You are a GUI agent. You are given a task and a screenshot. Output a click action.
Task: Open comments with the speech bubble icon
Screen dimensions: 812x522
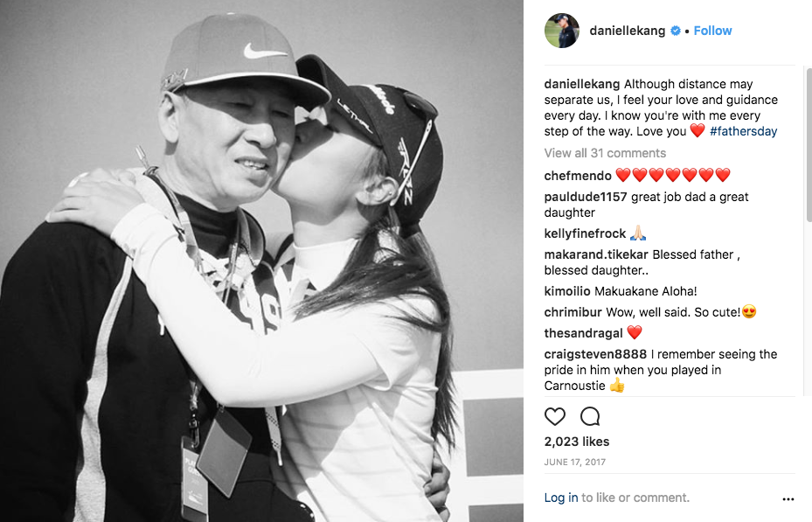point(590,416)
